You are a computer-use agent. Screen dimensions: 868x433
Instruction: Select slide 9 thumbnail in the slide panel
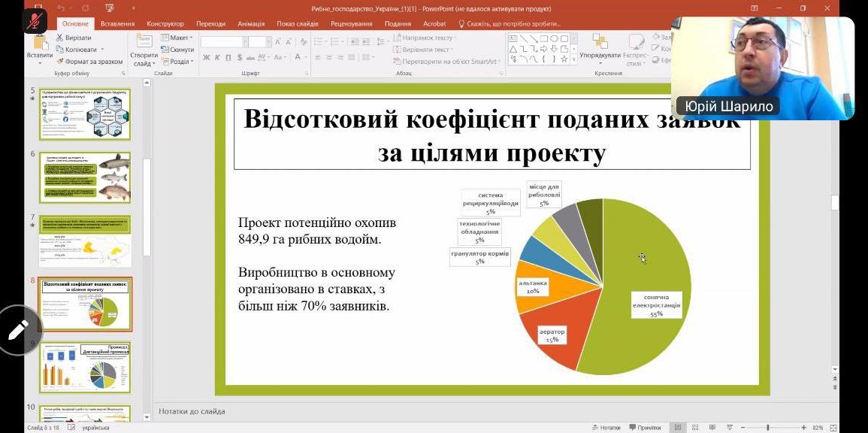click(x=84, y=368)
